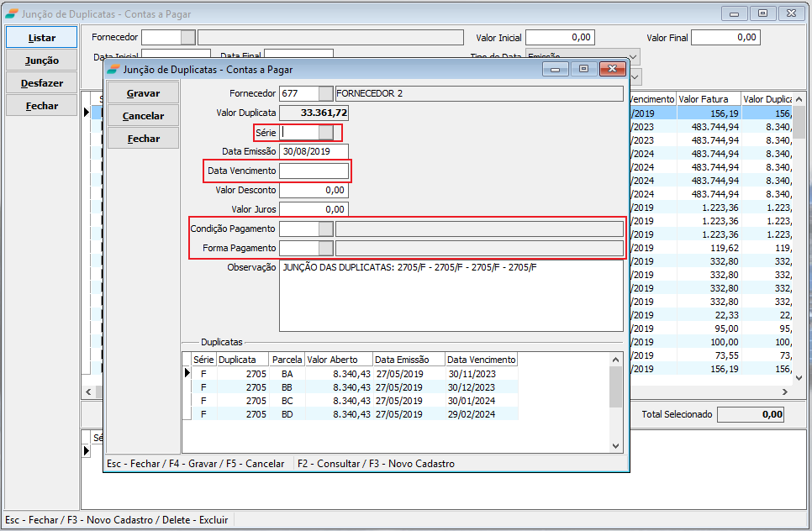Click Data Vencimento column header in Duplicatas grid
This screenshot has width=812, height=531.
pos(481,360)
